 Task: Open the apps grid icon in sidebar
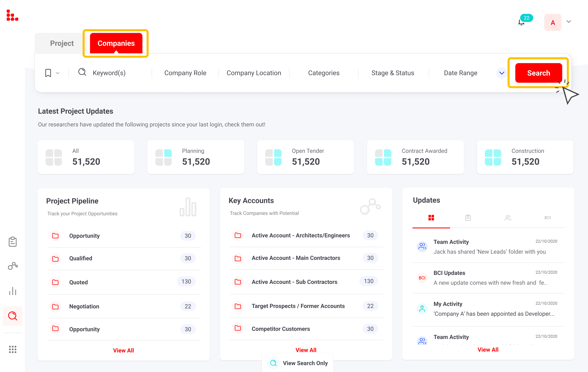[x=13, y=349]
